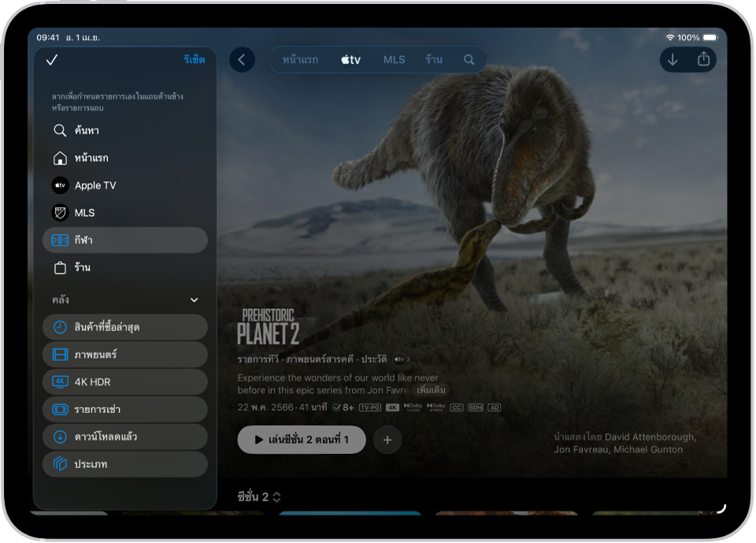Toggle ประเภท genres sidebar item
Viewport: 756px width, 543px height.
[125, 464]
